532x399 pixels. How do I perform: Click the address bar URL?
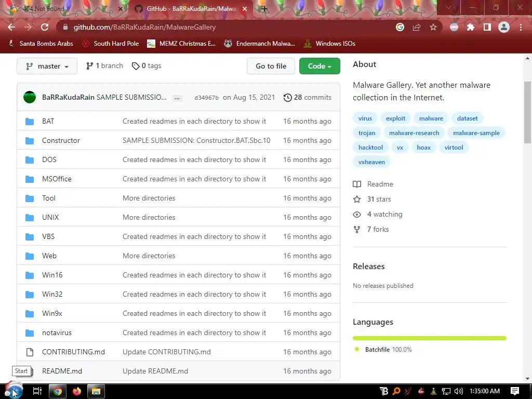click(144, 27)
